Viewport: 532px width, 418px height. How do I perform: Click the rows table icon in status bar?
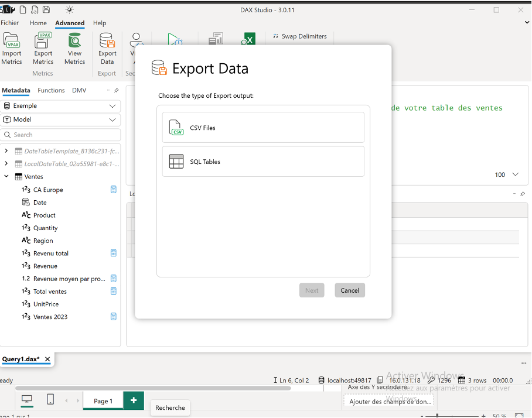click(462, 380)
